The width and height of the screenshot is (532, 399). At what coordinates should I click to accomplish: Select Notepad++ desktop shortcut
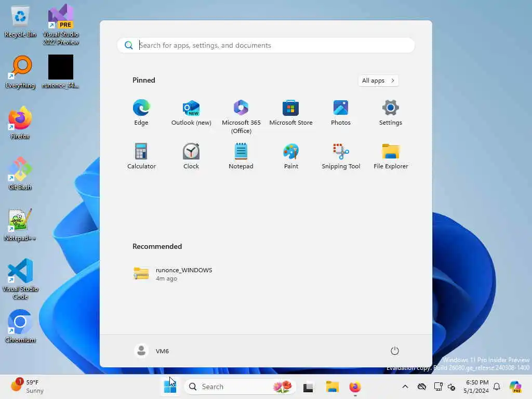(x=20, y=224)
